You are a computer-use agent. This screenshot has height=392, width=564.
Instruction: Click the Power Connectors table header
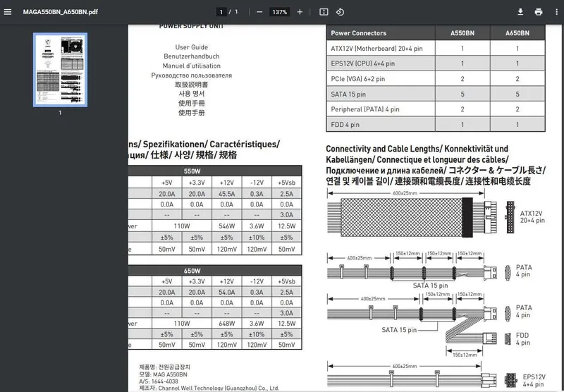point(359,33)
